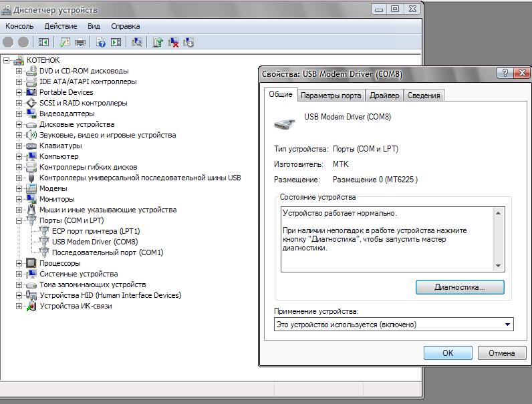The height and width of the screenshot is (404, 532).
Task: Open the Действие menu
Action: pos(60,26)
